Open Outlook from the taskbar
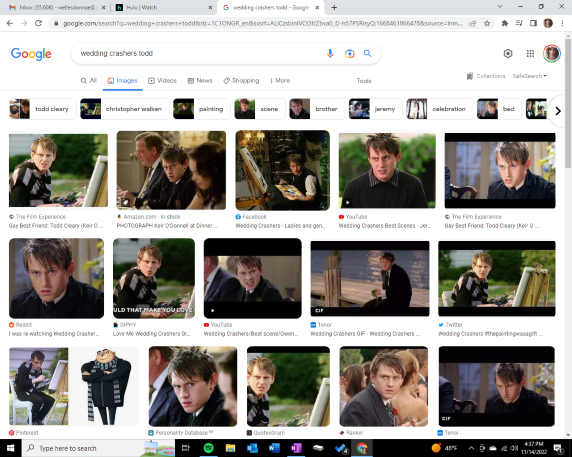Image resolution: width=572 pixels, height=457 pixels. (x=252, y=448)
